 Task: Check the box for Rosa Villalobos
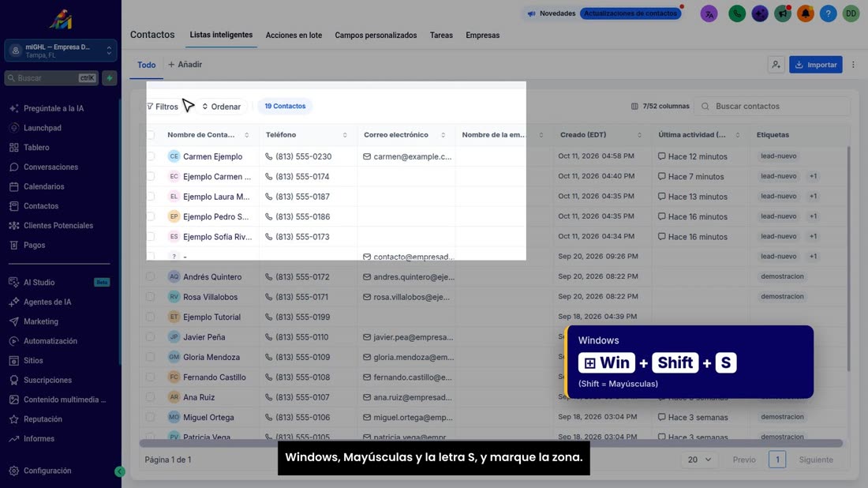pos(151,296)
